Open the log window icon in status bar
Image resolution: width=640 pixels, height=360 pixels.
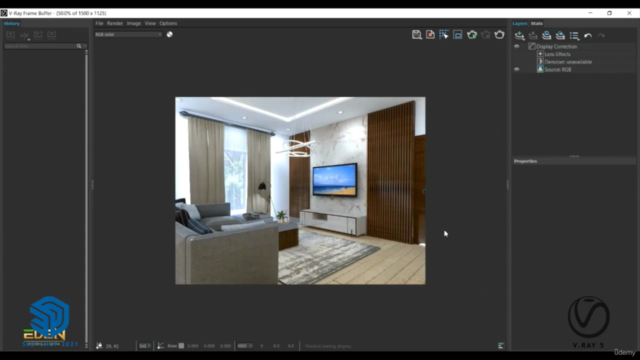pos(501,346)
